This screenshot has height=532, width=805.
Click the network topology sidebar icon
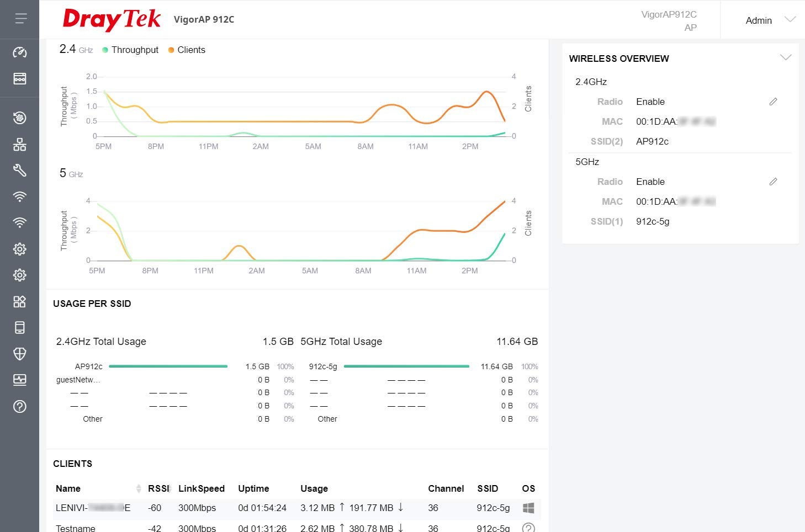pyautogui.click(x=20, y=145)
